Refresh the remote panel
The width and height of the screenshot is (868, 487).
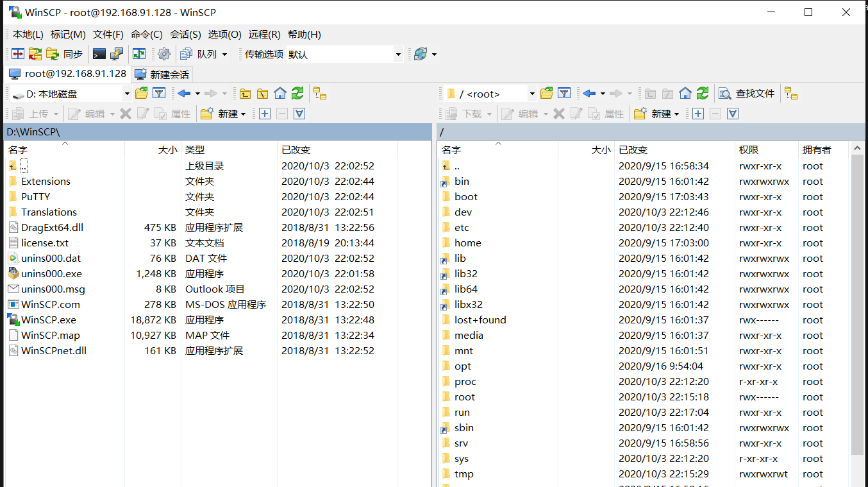(703, 94)
